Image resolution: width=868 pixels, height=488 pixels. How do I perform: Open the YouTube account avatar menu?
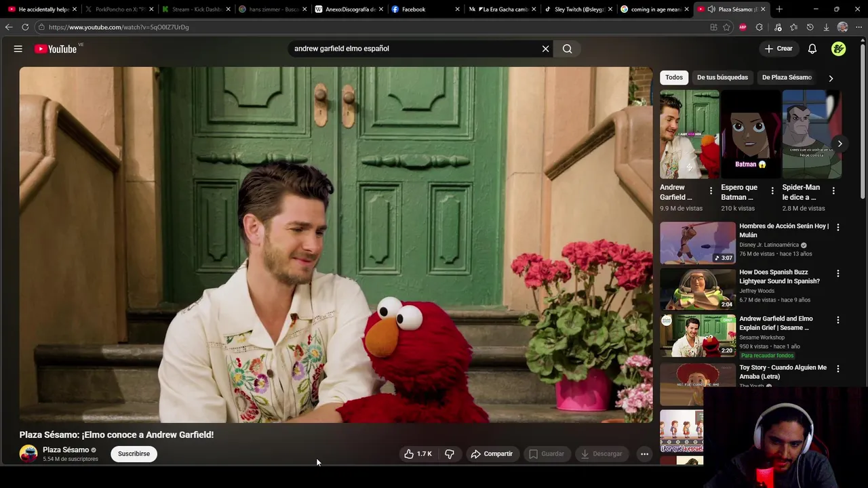point(839,49)
